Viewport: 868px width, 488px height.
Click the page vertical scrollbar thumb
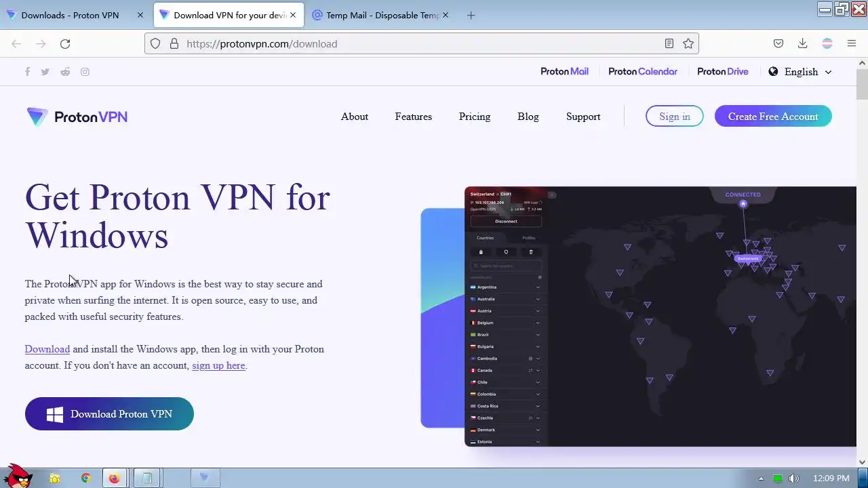click(x=862, y=84)
